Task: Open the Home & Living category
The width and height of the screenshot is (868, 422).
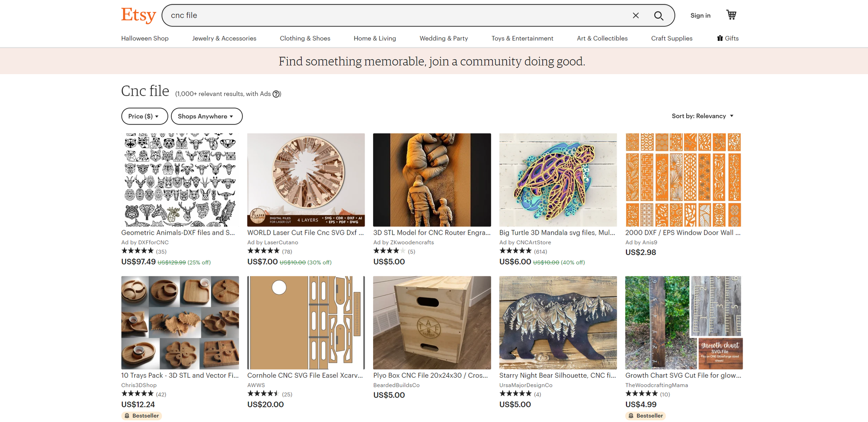Action: point(375,38)
